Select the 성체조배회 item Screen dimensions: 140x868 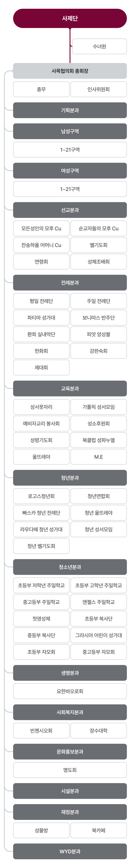tap(98, 261)
